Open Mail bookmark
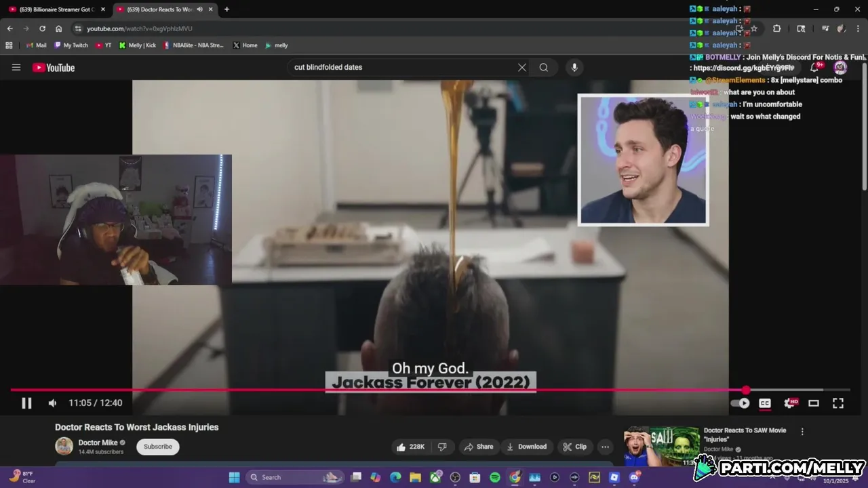868x488 pixels. pos(36,45)
